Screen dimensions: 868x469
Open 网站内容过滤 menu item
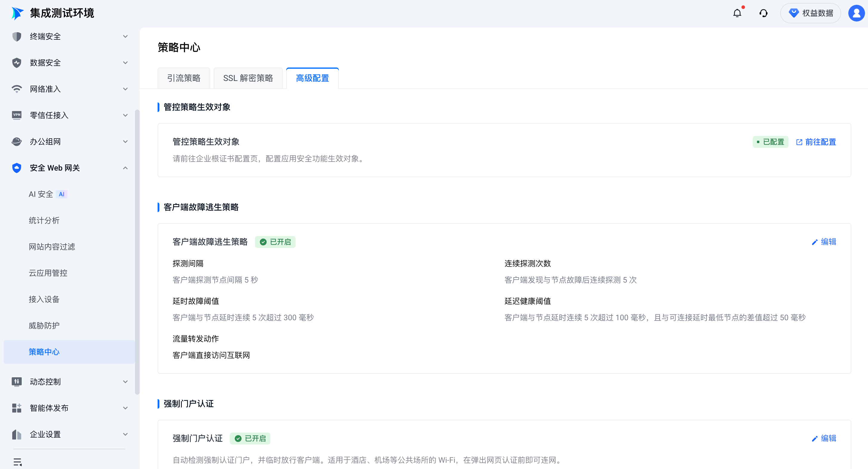69,247
